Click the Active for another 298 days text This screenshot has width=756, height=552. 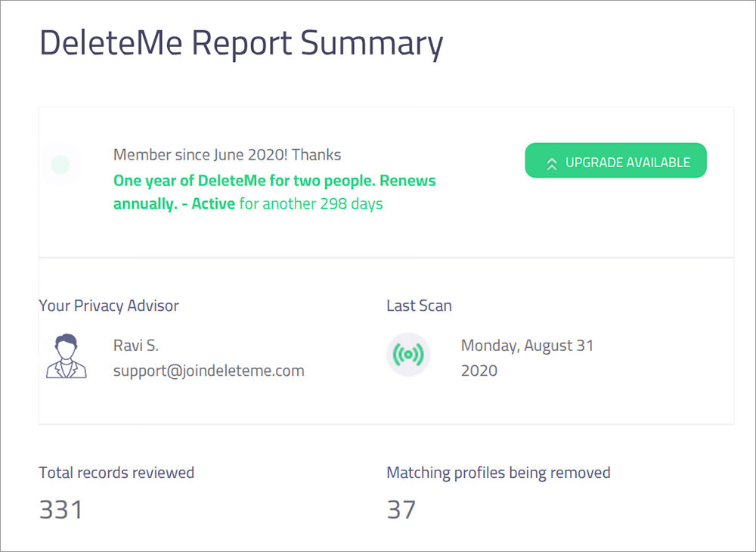(x=287, y=204)
